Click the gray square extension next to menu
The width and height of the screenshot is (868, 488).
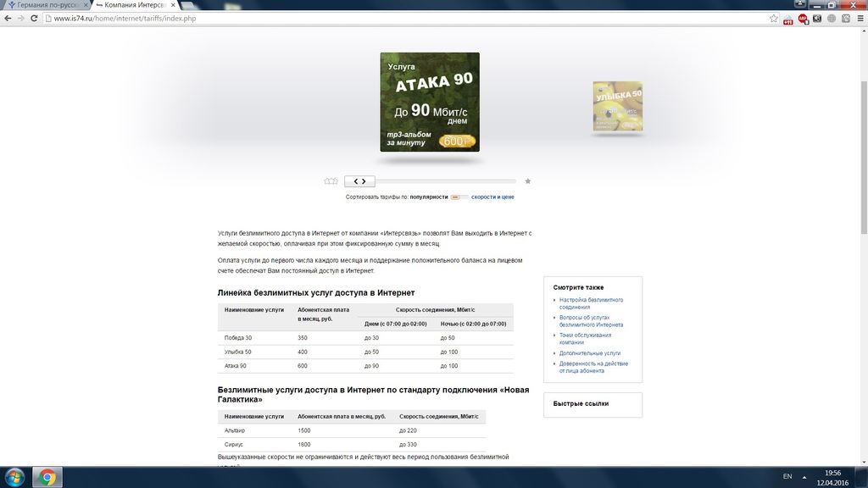point(846,19)
